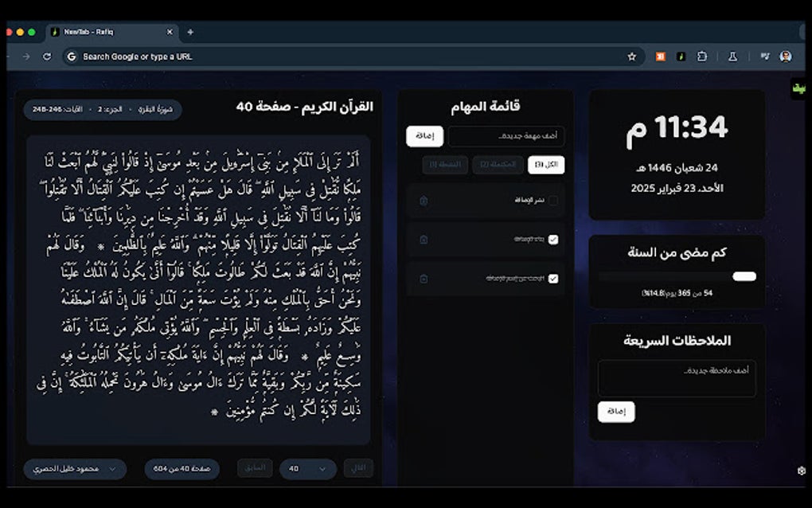Viewport: 812px width, 508px height.
Task: Uncheck the third task's checkbox
Action: pos(553,279)
